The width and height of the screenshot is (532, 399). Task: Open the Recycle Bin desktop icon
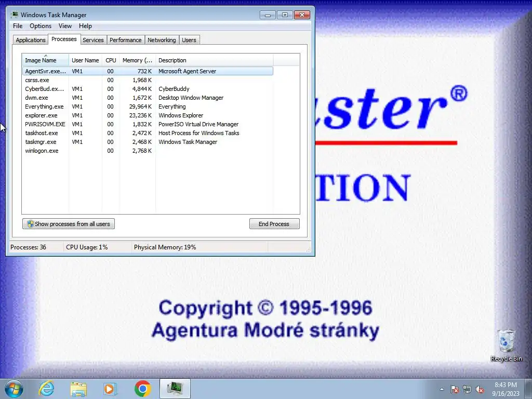point(506,345)
